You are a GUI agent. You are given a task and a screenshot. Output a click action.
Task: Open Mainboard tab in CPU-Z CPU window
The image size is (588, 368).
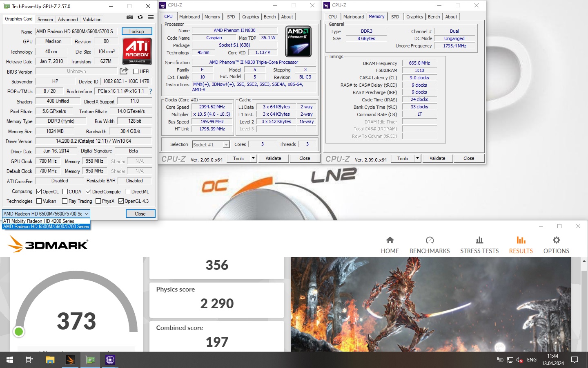click(x=189, y=17)
